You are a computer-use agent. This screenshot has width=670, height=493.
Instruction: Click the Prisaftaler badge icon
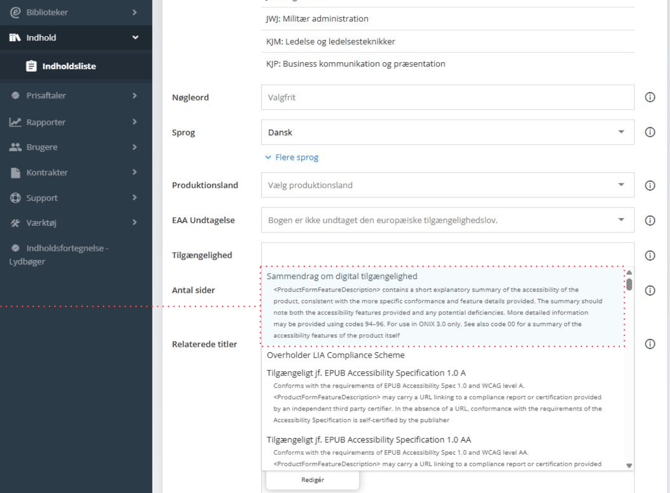click(15, 95)
